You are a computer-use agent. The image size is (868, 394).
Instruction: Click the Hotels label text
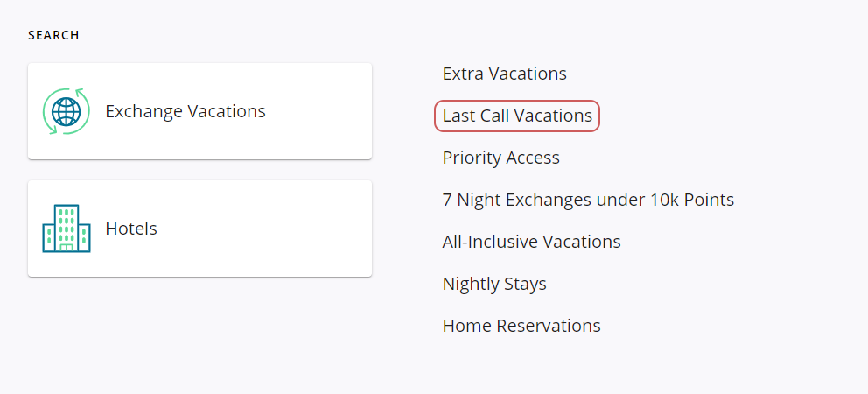click(131, 229)
